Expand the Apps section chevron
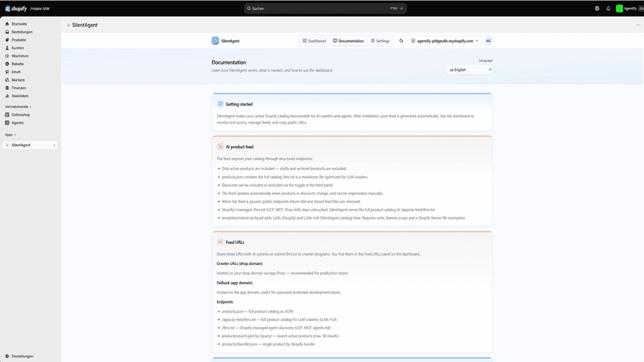644x362 pixels. 16,134
